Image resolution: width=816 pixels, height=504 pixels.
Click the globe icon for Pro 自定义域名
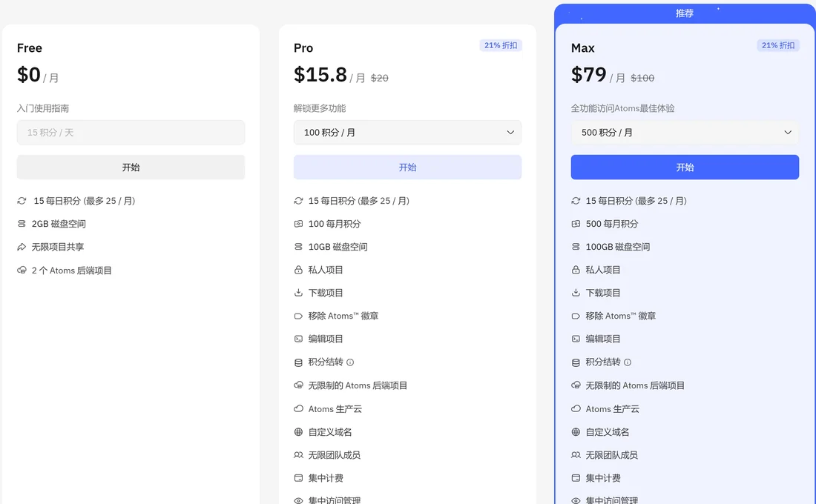click(298, 431)
